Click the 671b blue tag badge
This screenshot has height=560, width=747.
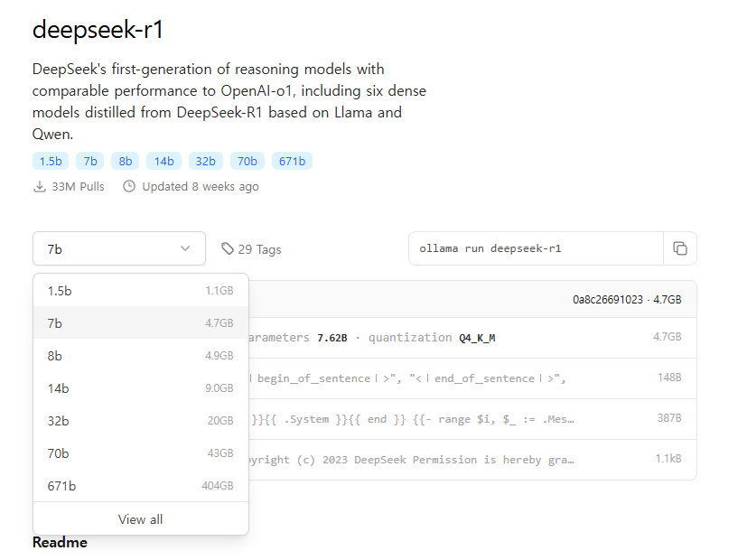click(x=292, y=161)
